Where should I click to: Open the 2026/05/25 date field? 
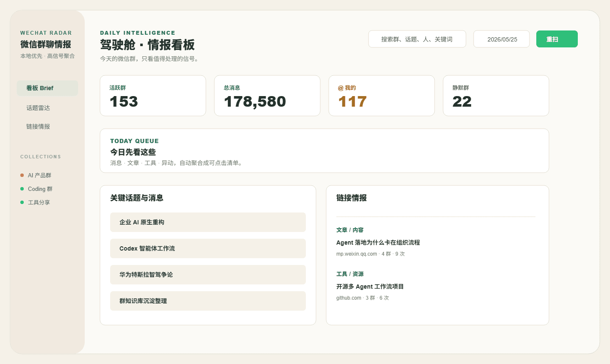pyautogui.click(x=502, y=39)
